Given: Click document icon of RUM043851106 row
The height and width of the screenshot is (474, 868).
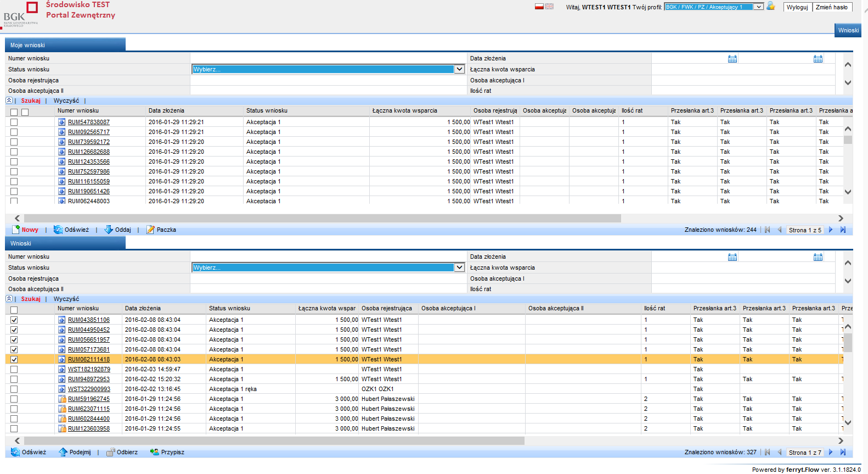Looking at the screenshot, I should [x=62, y=320].
